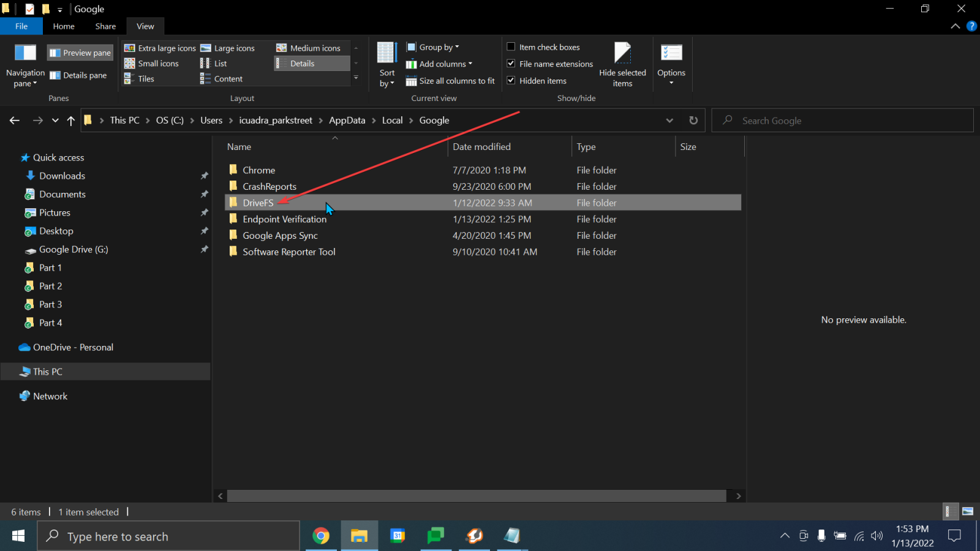Click Hide selected items button

[x=622, y=65]
